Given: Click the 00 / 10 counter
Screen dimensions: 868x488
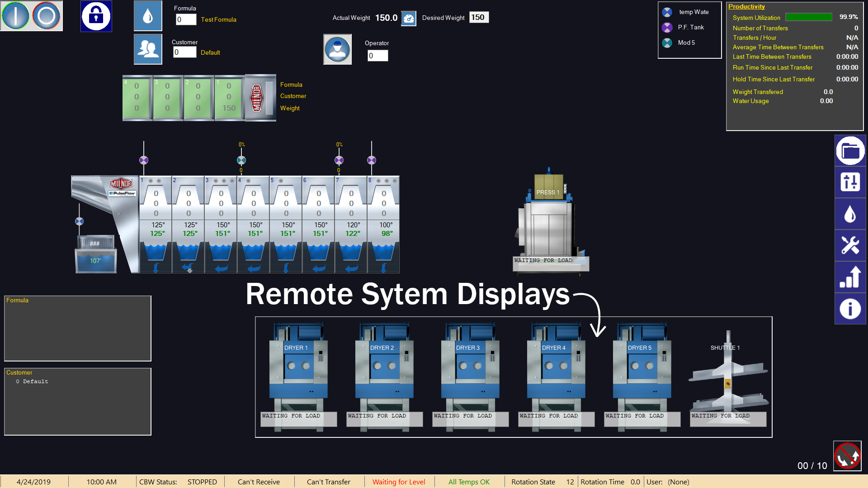Looking at the screenshot, I should pos(812,466).
